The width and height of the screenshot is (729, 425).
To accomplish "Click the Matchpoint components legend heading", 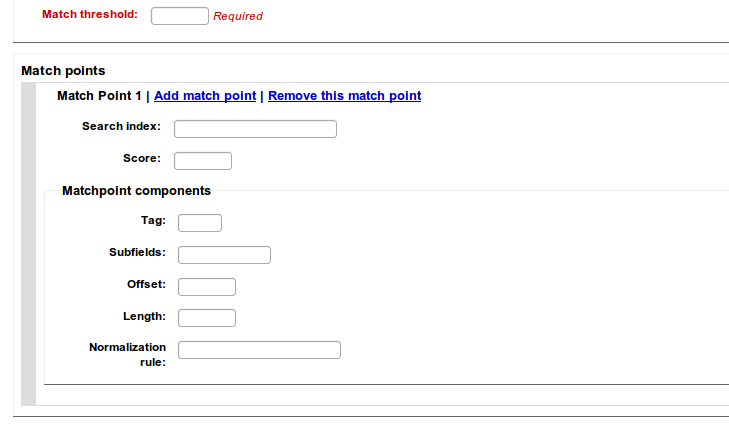I will 136,190.
